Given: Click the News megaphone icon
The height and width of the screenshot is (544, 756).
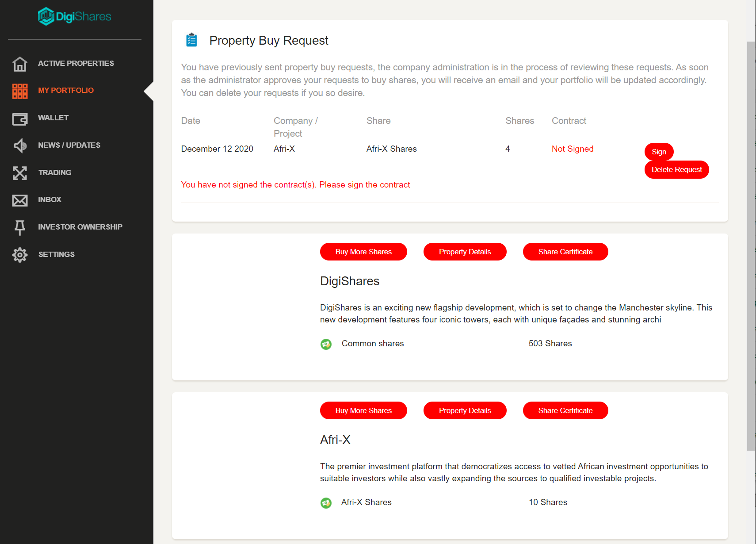Looking at the screenshot, I should pos(20,146).
